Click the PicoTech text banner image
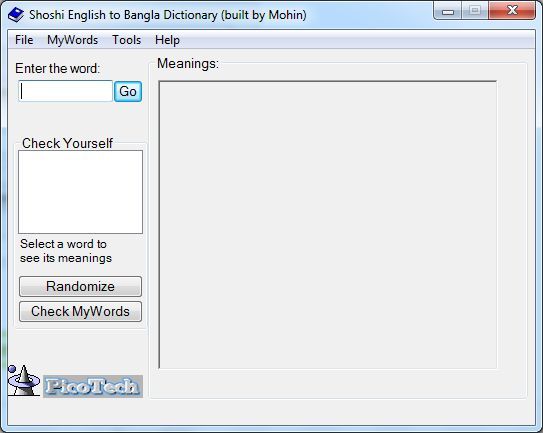Image resolution: width=543 pixels, height=433 pixels. click(x=93, y=386)
